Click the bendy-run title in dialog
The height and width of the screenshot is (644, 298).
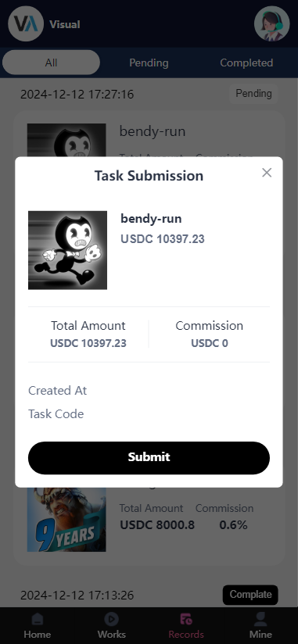pyautogui.click(x=151, y=219)
